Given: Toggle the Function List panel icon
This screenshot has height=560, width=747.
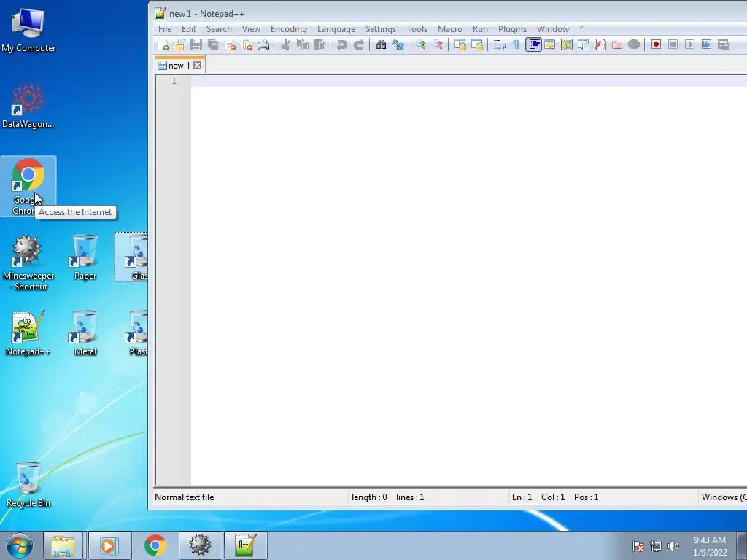Looking at the screenshot, I should point(600,44).
